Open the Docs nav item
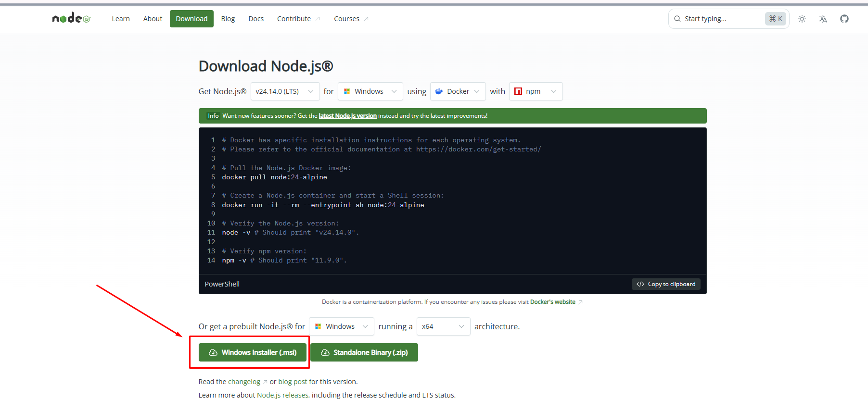 tap(256, 19)
